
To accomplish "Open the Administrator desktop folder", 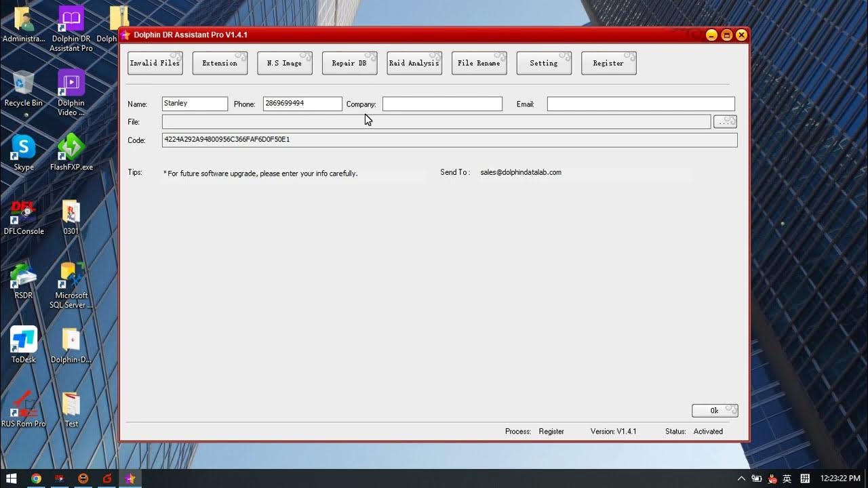I will (24, 25).
